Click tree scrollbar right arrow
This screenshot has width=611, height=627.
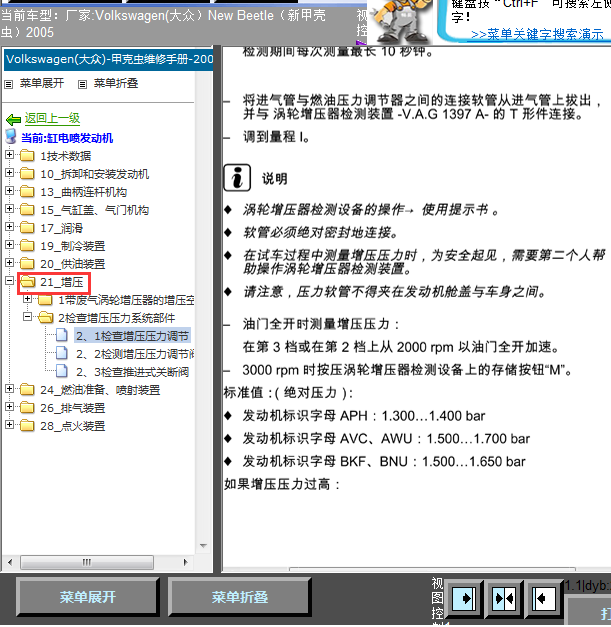pos(185,562)
